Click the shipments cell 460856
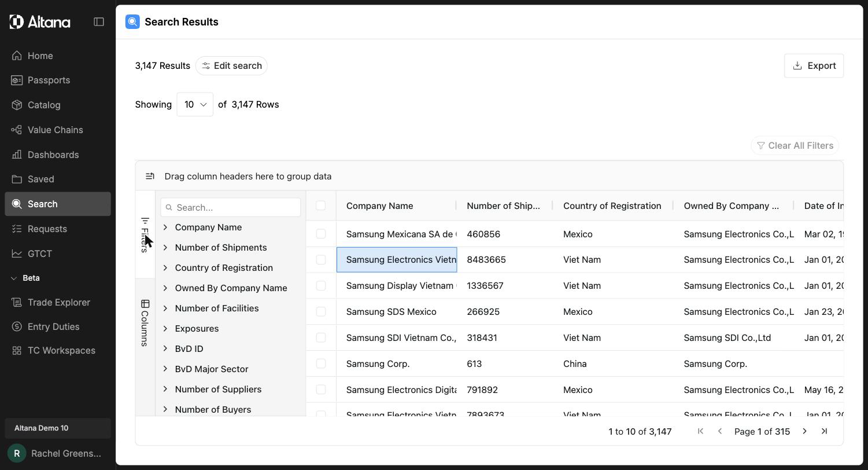 (504, 234)
